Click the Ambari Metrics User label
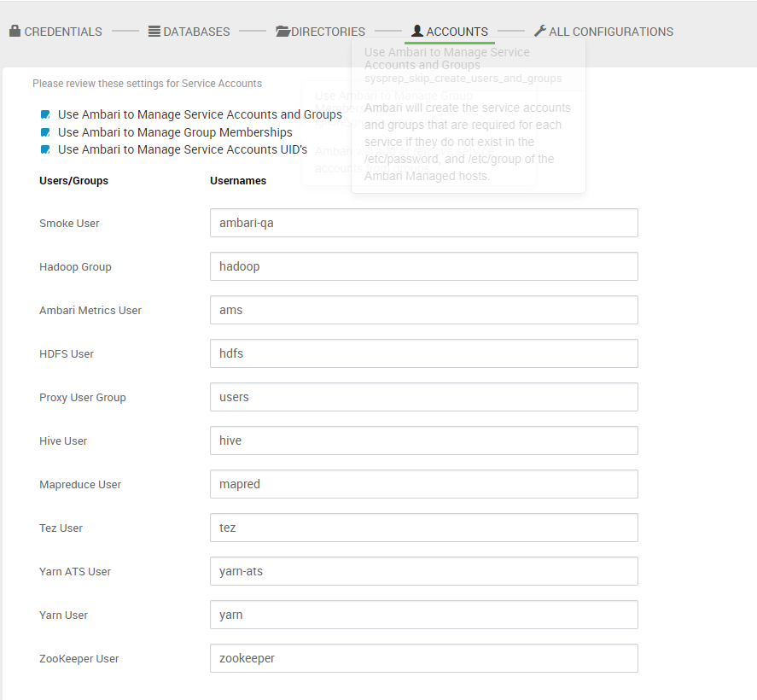 (90, 311)
